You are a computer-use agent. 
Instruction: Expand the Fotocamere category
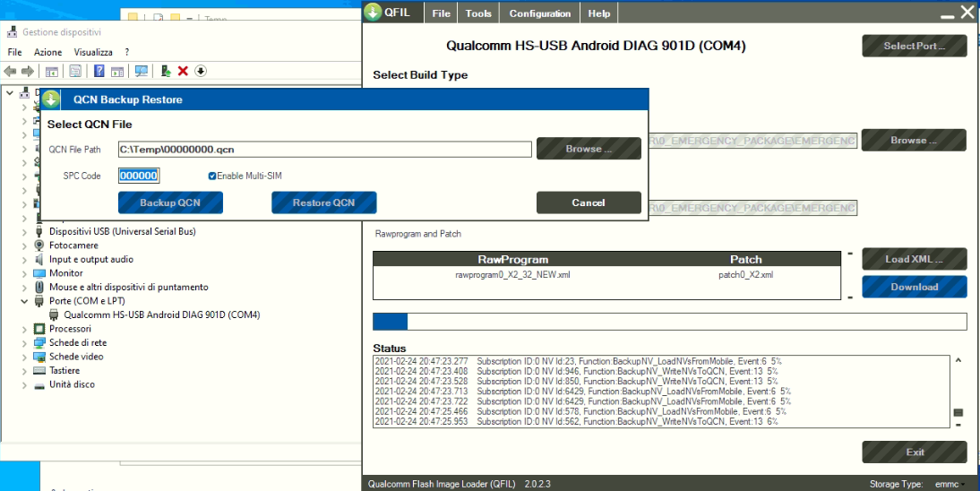pos(24,245)
